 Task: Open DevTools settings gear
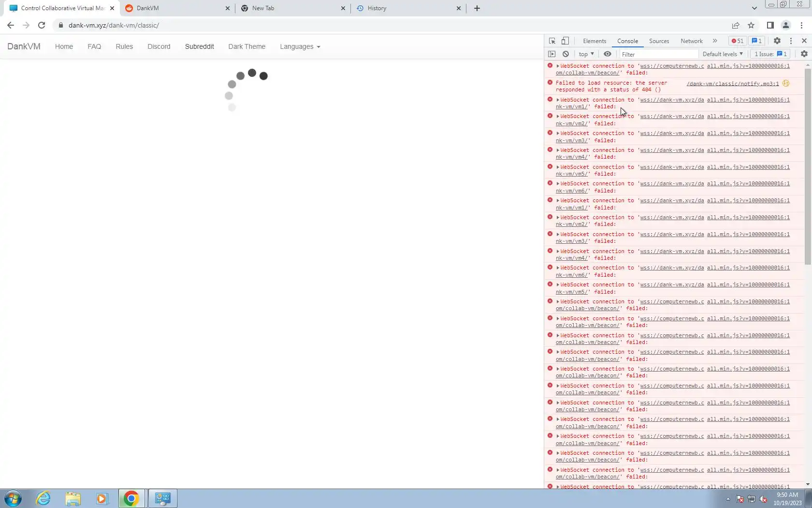[x=777, y=41]
